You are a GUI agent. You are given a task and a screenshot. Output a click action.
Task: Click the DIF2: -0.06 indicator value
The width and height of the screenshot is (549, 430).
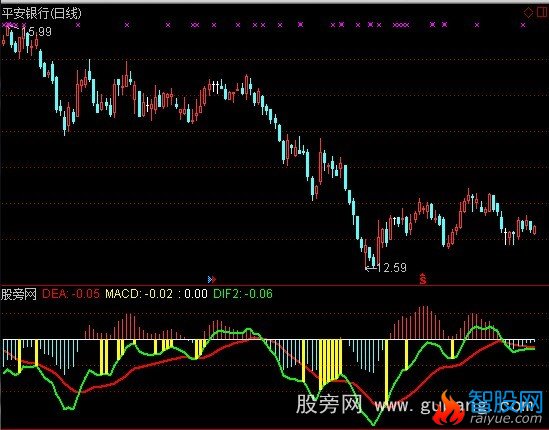coord(243,294)
